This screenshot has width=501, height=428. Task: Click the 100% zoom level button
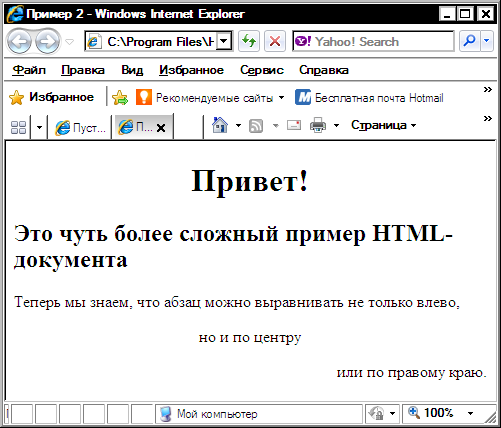(x=431, y=413)
